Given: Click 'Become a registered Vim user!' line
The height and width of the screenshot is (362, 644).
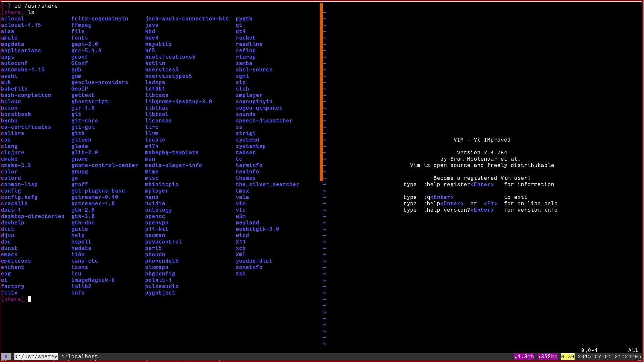Looking at the screenshot, I should [x=482, y=178].
